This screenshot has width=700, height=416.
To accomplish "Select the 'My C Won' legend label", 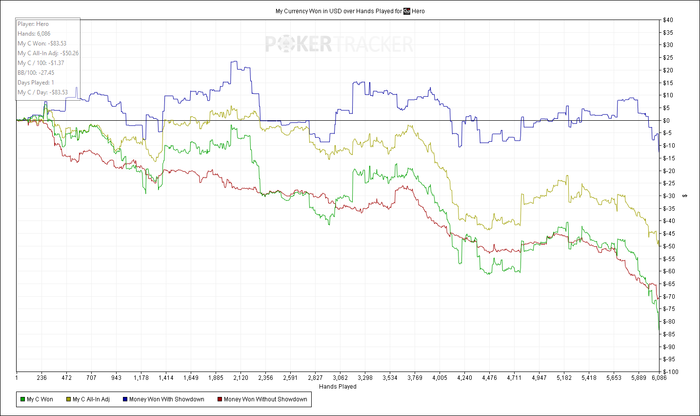I will coord(40,399).
